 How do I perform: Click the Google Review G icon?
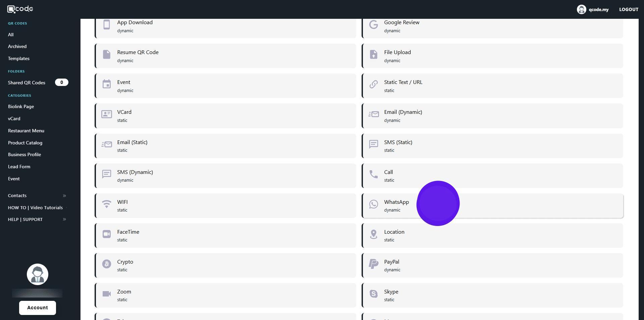(374, 25)
